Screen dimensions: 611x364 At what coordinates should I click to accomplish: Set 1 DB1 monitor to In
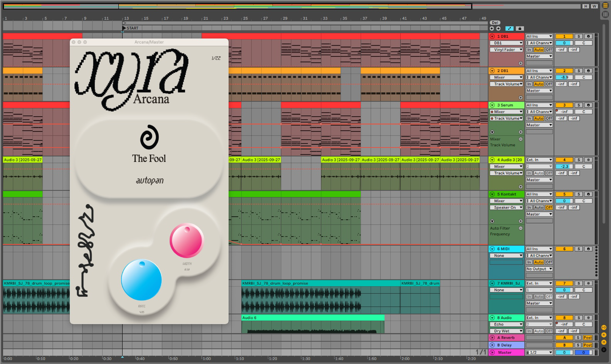pyautogui.click(x=529, y=50)
